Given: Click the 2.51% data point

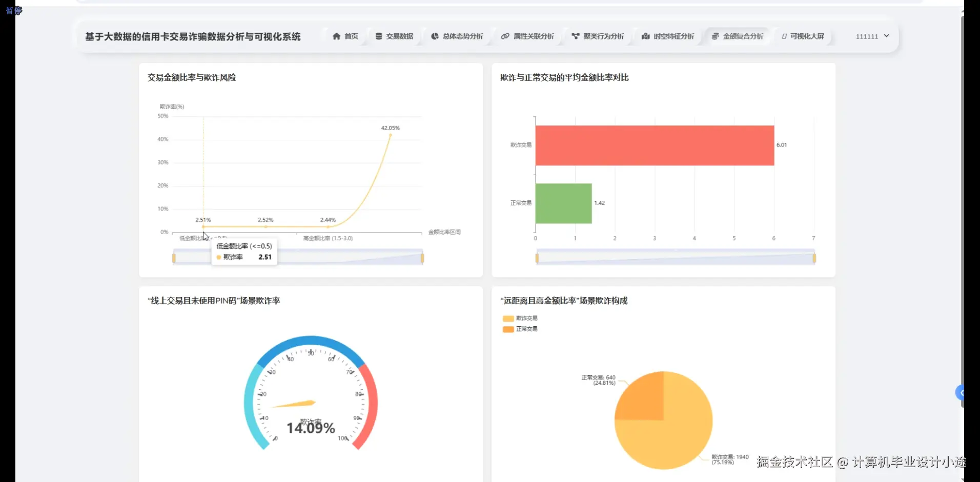Looking at the screenshot, I should [x=203, y=226].
